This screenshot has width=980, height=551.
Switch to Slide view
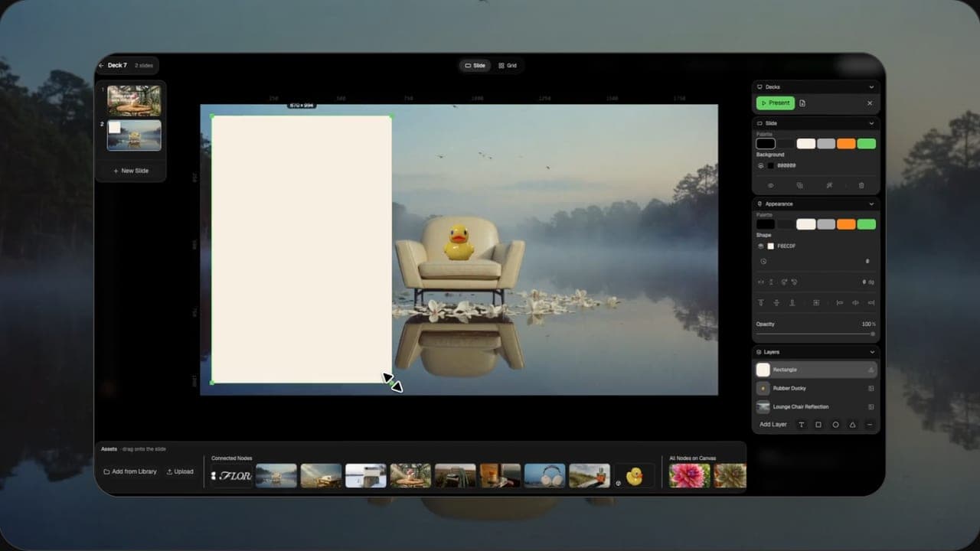tap(475, 66)
